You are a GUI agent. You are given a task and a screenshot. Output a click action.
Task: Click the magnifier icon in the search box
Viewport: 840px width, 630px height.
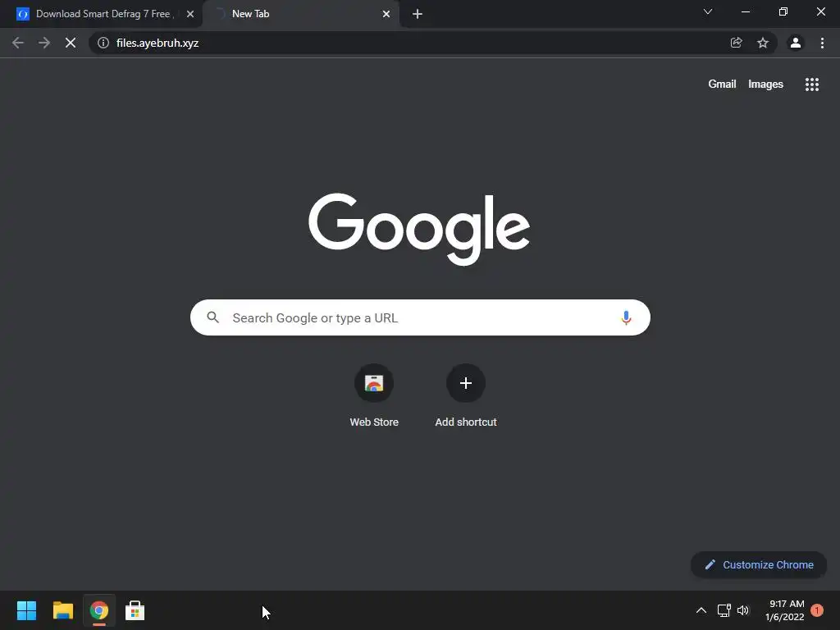pyautogui.click(x=212, y=317)
